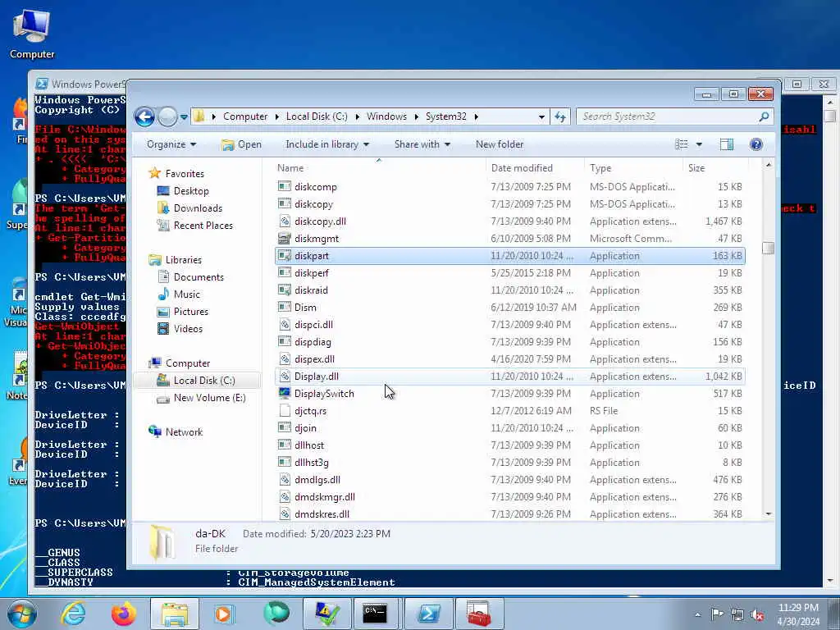
Task: Open Explorer Help icon
Action: pyautogui.click(x=756, y=144)
